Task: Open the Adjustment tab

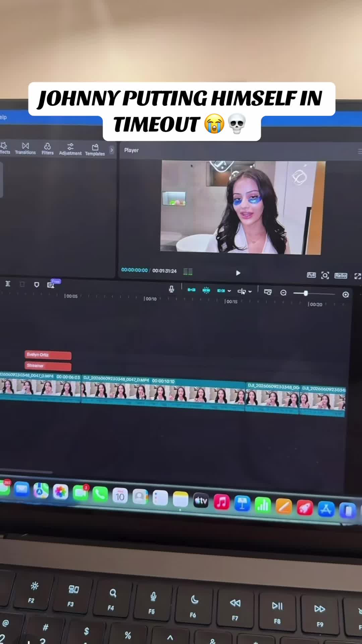Action: tap(70, 149)
